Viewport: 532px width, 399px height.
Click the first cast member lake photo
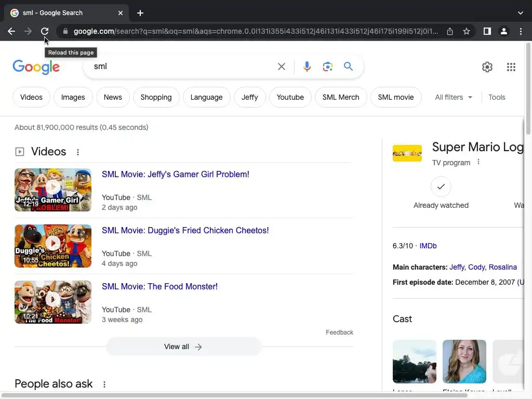[414, 362]
